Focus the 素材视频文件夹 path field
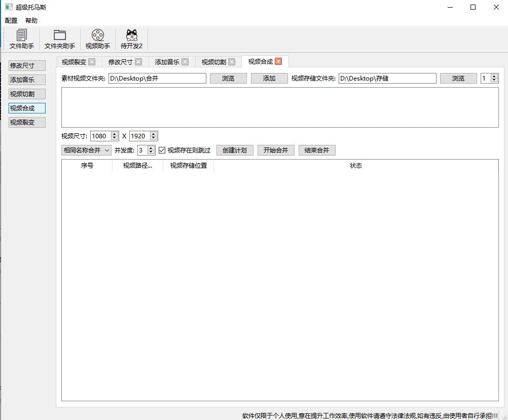Viewport: 508px width, 420px height. (158, 79)
